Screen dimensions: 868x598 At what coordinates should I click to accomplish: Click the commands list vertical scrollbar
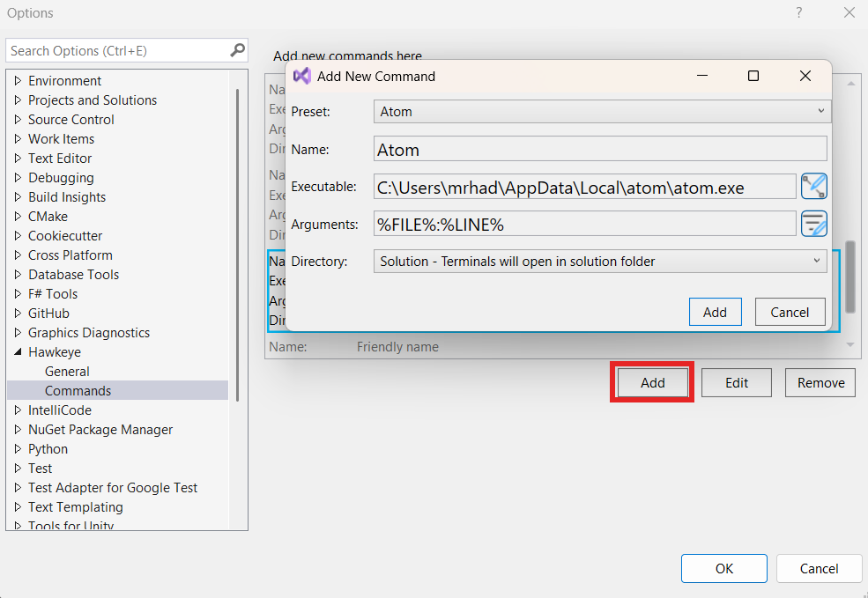(850, 277)
